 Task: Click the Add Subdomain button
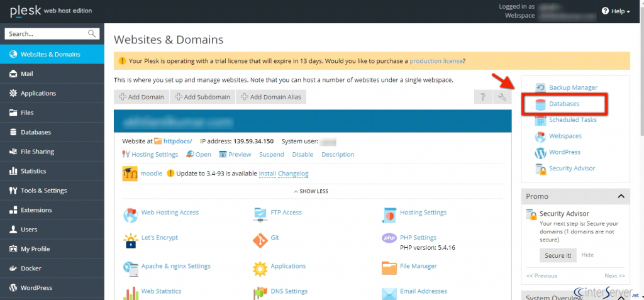point(203,97)
